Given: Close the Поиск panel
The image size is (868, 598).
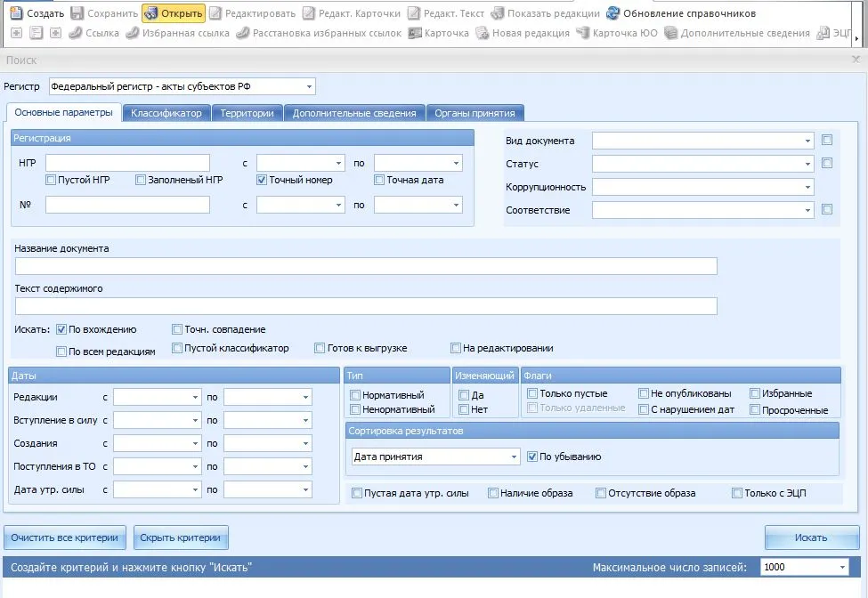Looking at the screenshot, I should pos(856,60).
